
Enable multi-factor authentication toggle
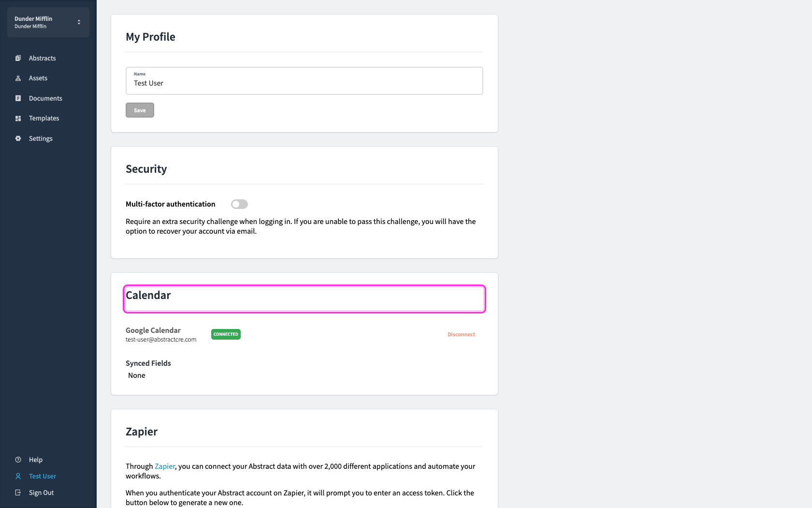tap(239, 204)
